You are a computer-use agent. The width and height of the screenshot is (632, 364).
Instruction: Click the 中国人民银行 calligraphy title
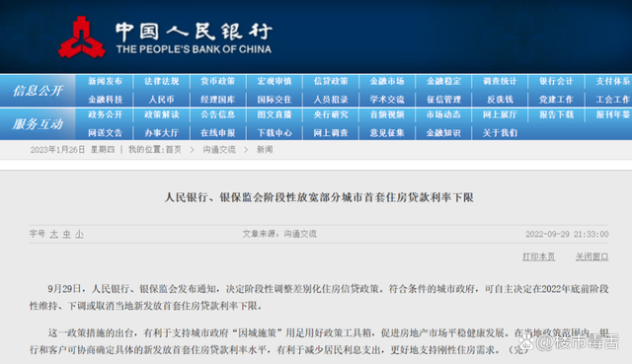tap(194, 32)
